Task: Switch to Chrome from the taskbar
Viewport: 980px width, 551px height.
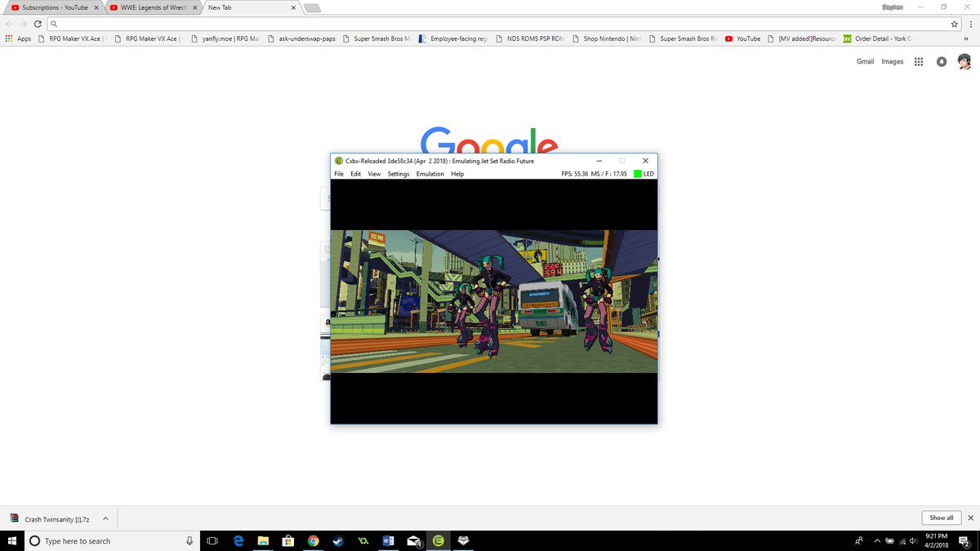Action: point(314,540)
